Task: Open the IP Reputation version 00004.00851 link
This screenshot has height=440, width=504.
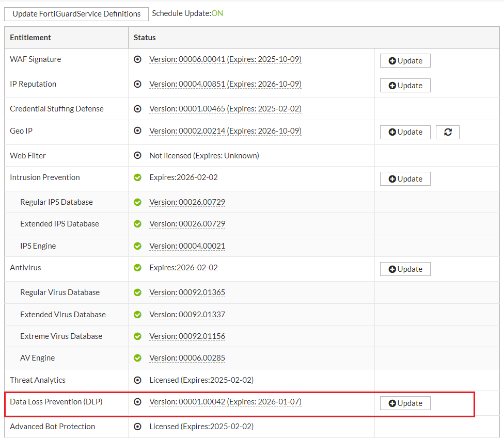Action: [225, 84]
